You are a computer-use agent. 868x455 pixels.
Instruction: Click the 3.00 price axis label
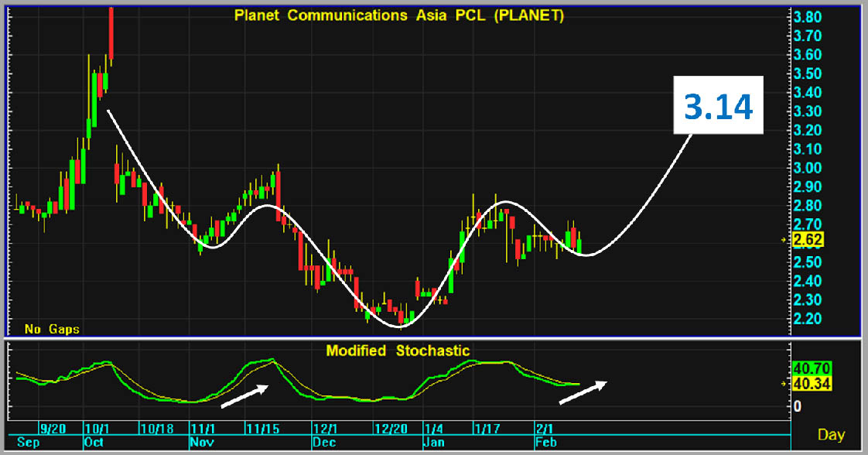[807, 168]
